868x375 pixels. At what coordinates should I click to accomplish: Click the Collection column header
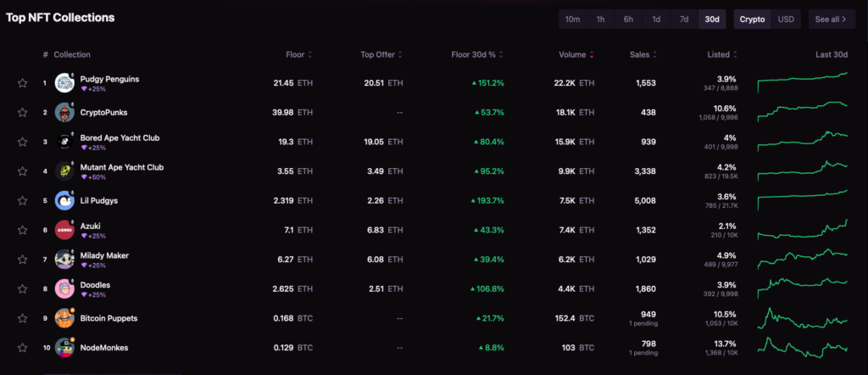click(x=72, y=55)
